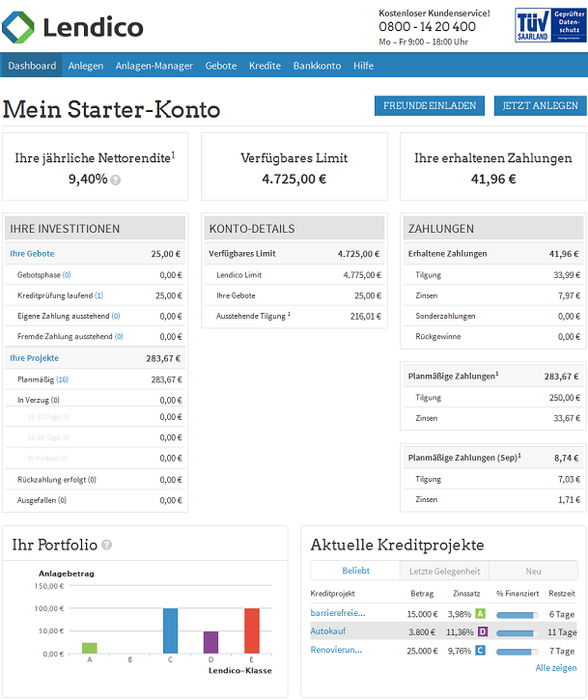Click the help icon beside Ihr Portfolio
The height and width of the screenshot is (700, 588).
[x=107, y=545]
